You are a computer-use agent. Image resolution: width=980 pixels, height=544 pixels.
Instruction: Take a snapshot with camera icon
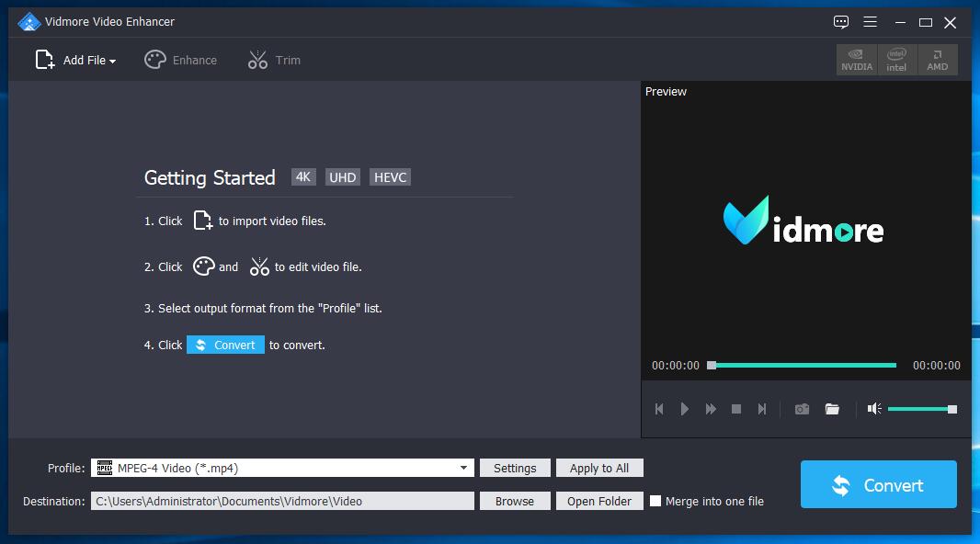click(x=802, y=409)
